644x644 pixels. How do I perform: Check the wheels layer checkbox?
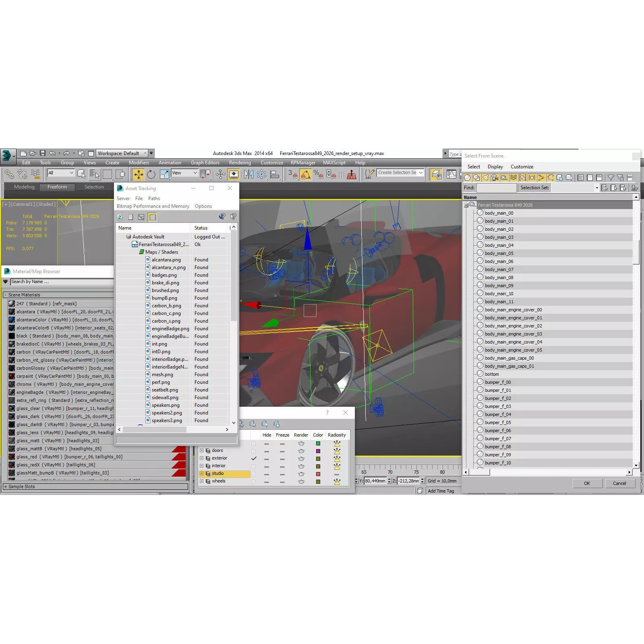(x=254, y=482)
